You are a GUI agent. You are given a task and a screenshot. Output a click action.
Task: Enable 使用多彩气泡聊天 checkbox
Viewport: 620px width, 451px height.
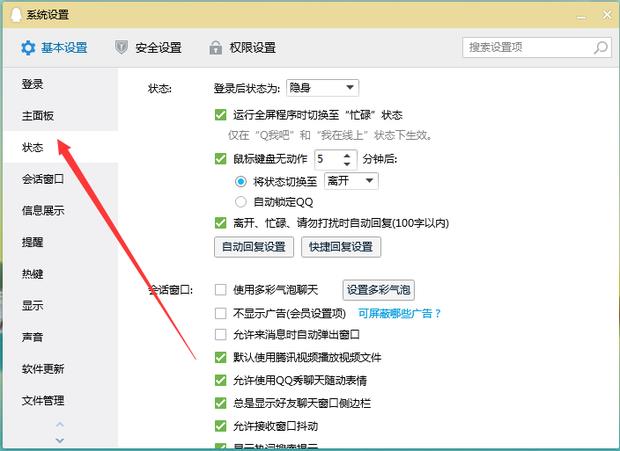(x=221, y=290)
